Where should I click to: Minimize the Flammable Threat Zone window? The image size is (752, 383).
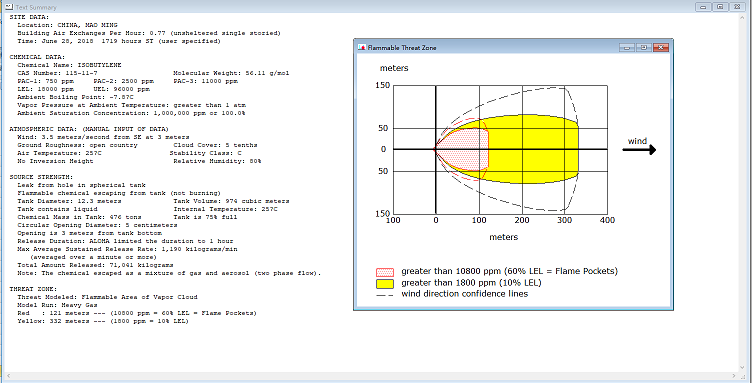(x=627, y=47)
